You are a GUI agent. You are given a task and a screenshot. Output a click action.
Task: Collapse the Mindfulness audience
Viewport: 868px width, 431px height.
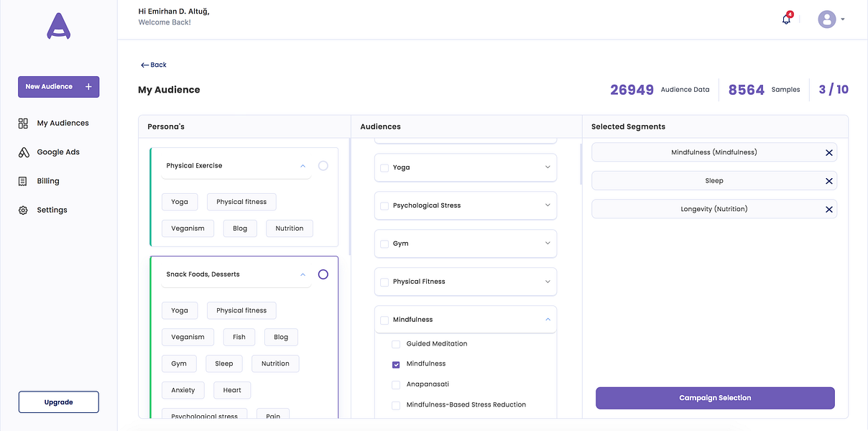[548, 320]
